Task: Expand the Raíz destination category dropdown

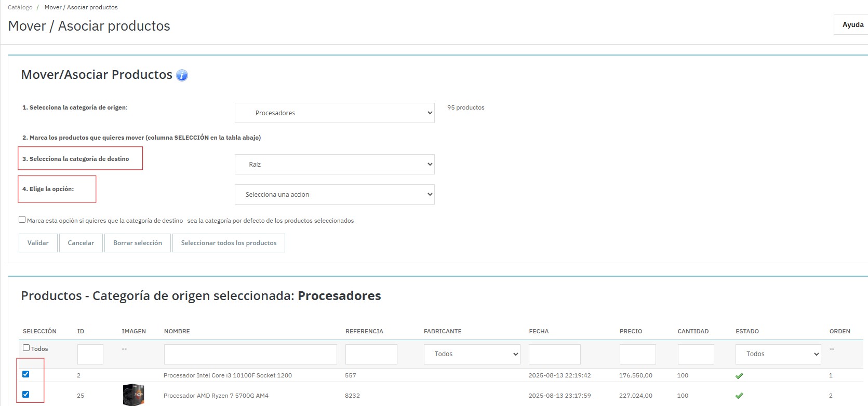Action: click(335, 165)
